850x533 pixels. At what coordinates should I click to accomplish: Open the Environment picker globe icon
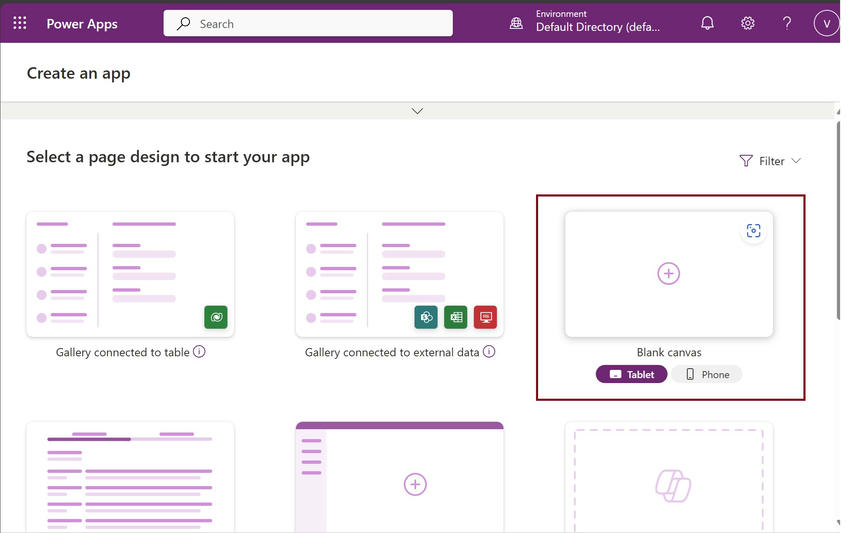[x=516, y=23]
